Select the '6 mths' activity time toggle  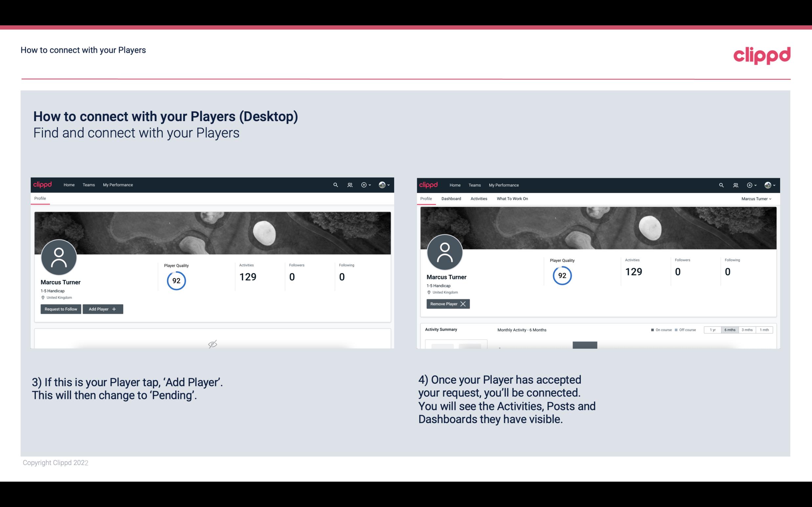pyautogui.click(x=730, y=329)
